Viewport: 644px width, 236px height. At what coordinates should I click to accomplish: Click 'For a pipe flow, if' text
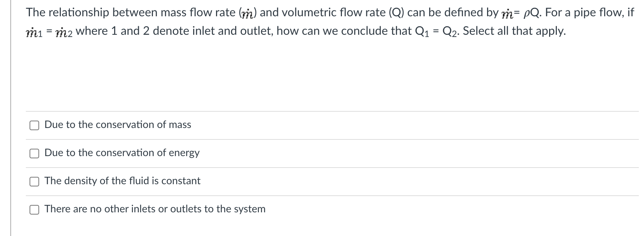pos(589,13)
